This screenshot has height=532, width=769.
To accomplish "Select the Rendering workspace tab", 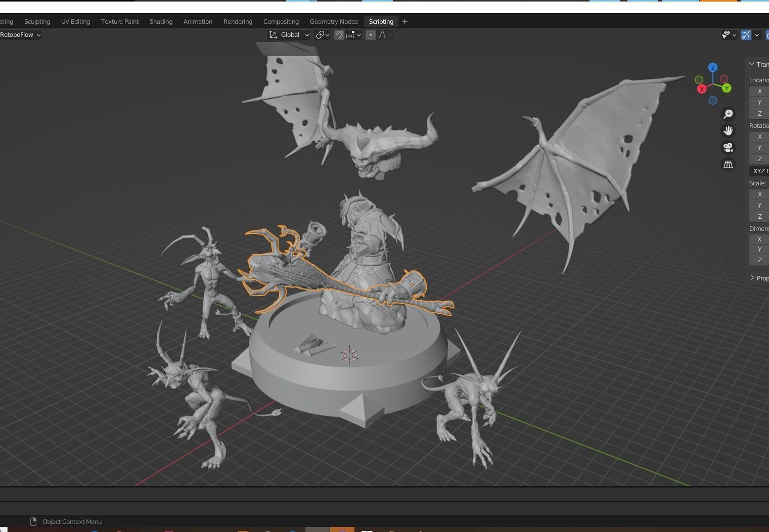I will click(238, 21).
